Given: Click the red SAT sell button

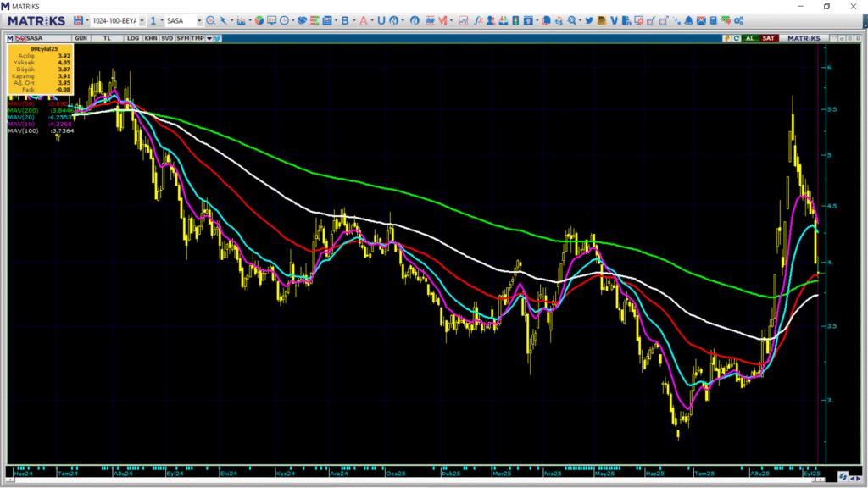Looking at the screenshot, I should coord(768,38).
